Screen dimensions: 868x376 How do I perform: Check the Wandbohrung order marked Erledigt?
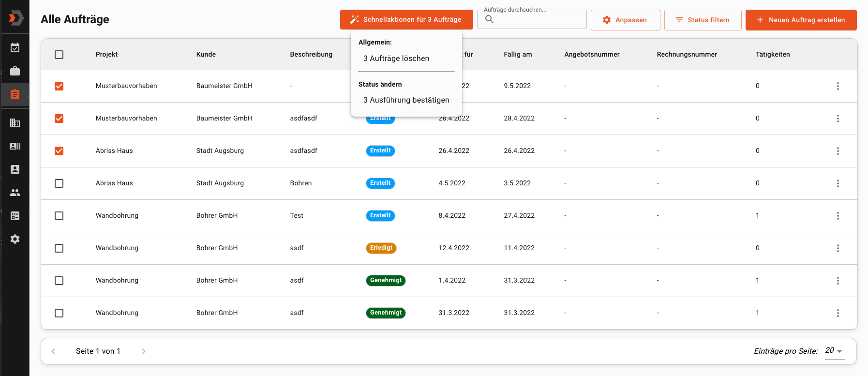[59, 248]
